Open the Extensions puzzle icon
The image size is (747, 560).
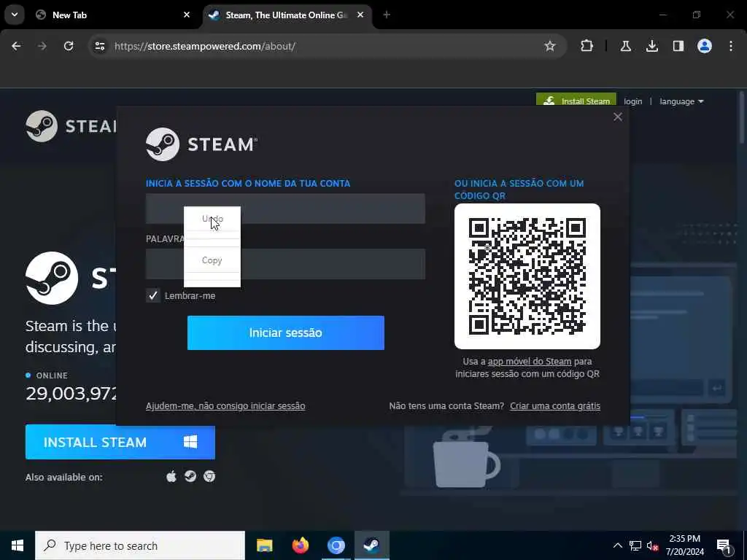(x=587, y=46)
